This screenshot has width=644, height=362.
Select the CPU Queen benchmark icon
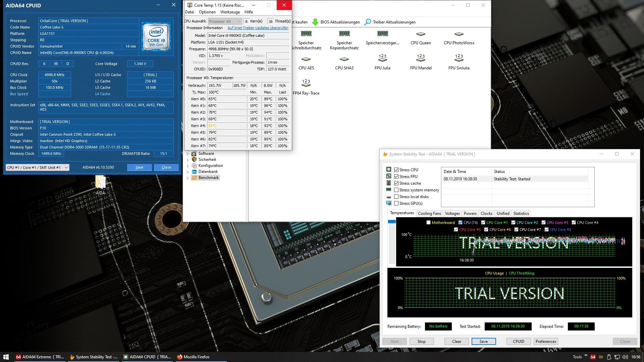pos(421,34)
